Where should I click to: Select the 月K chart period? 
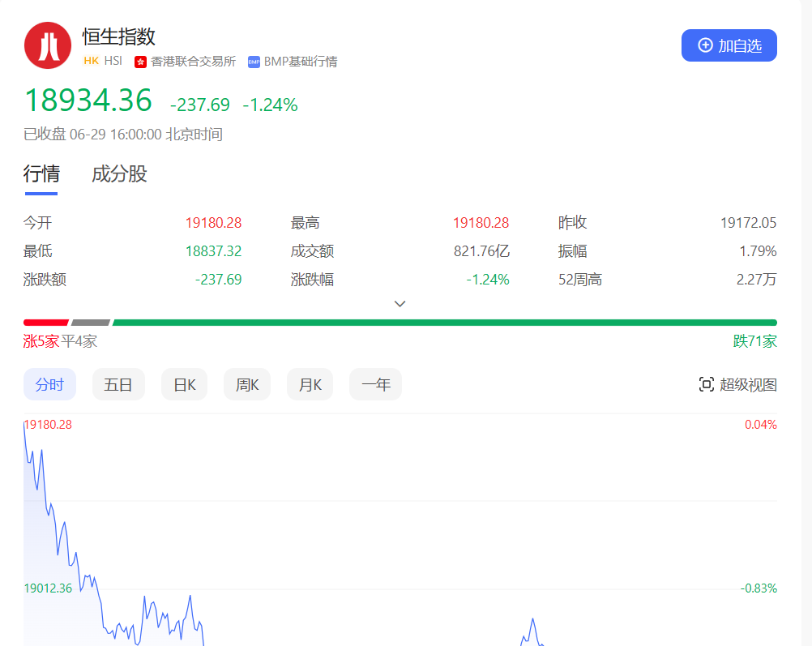pos(310,384)
